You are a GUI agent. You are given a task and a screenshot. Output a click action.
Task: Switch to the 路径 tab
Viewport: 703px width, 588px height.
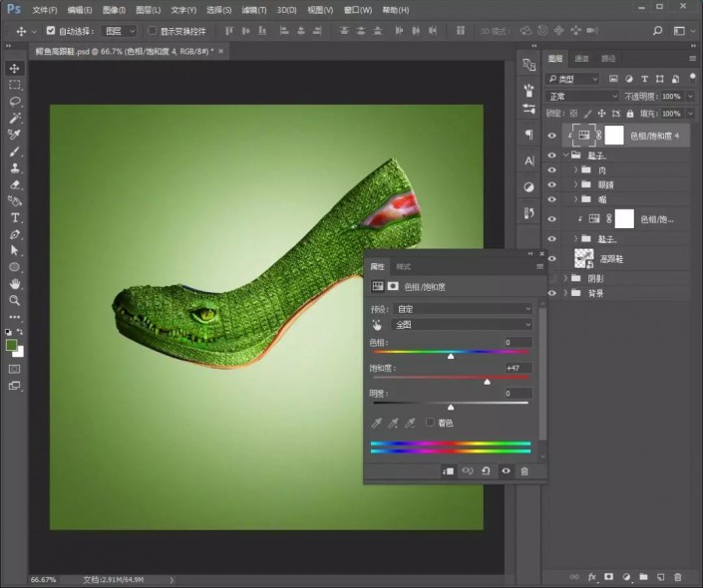click(x=608, y=58)
